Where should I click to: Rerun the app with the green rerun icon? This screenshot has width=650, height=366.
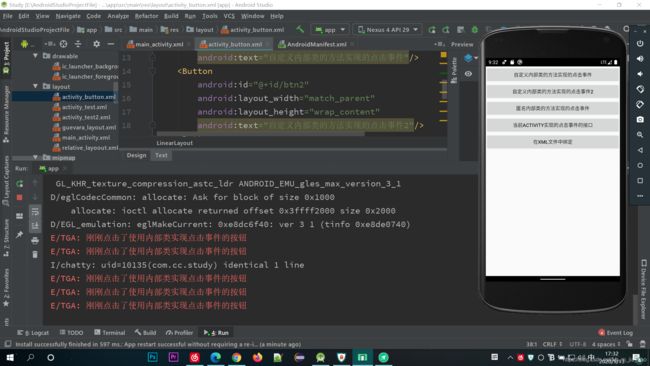coord(19,183)
